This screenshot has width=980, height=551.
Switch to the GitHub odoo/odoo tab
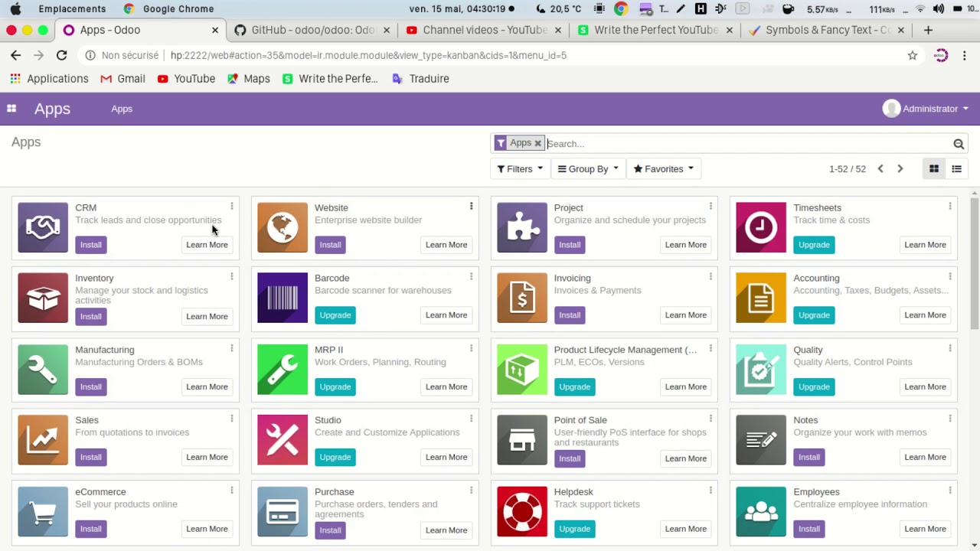coord(312,30)
